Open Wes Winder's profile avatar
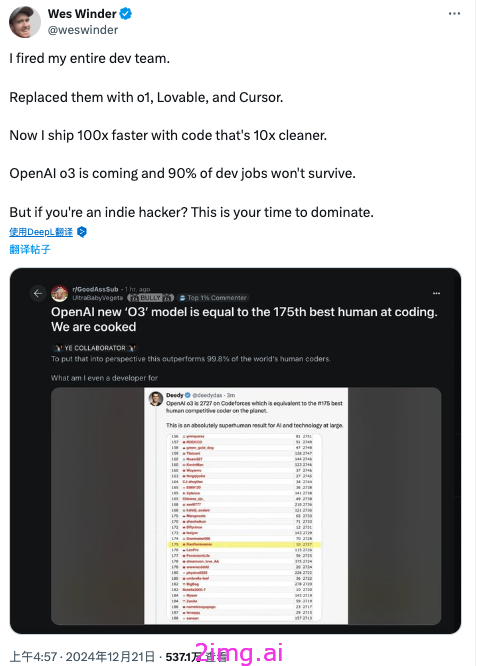 pyautogui.click(x=25, y=22)
